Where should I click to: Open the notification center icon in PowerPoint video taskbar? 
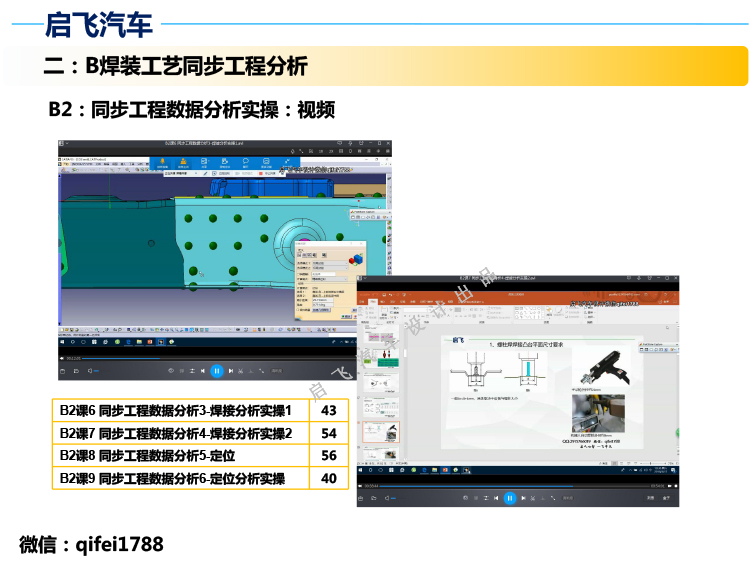[673, 470]
